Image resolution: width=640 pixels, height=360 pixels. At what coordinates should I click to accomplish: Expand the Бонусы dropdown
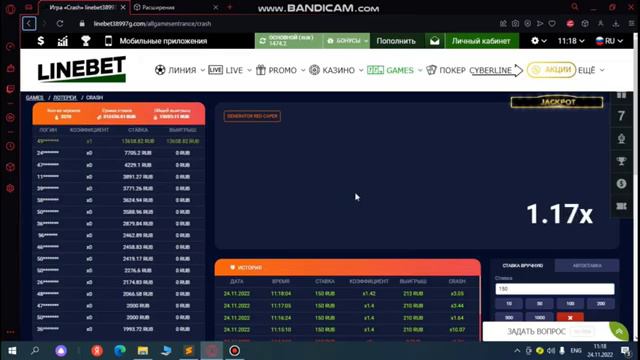[x=347, y=41]
